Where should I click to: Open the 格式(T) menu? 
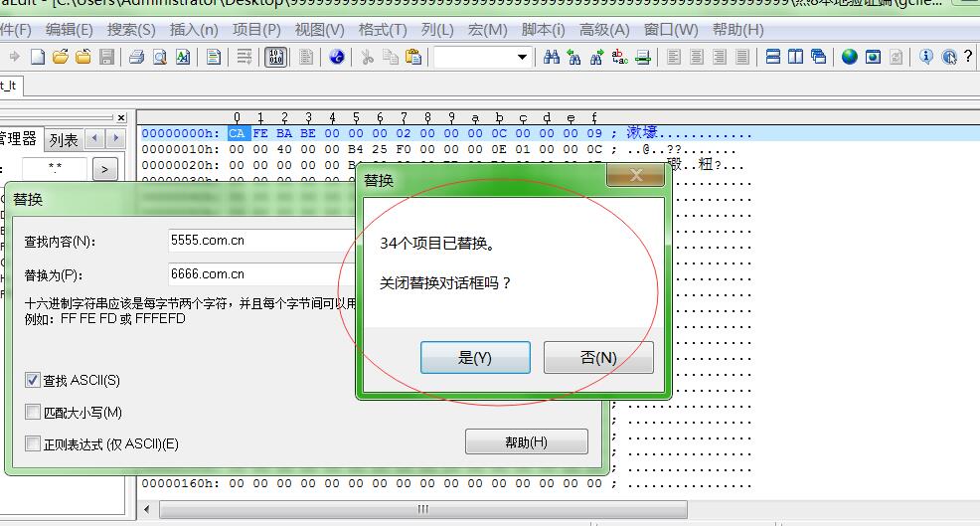382,30
